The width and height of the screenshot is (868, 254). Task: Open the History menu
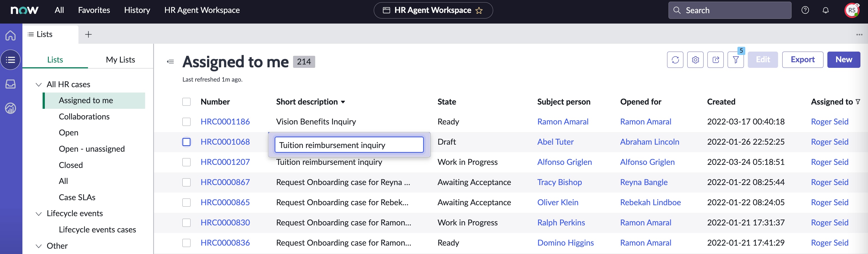(137, 10)
